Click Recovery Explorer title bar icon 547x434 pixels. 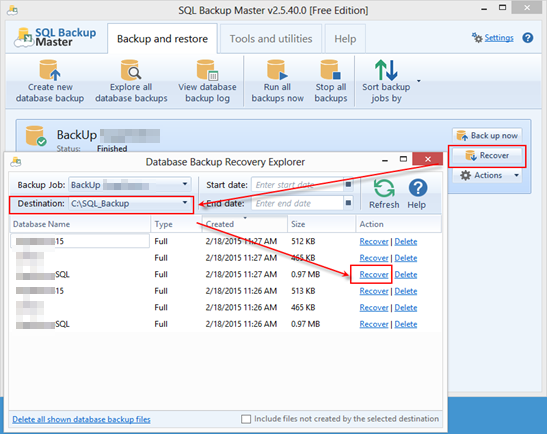16,162
